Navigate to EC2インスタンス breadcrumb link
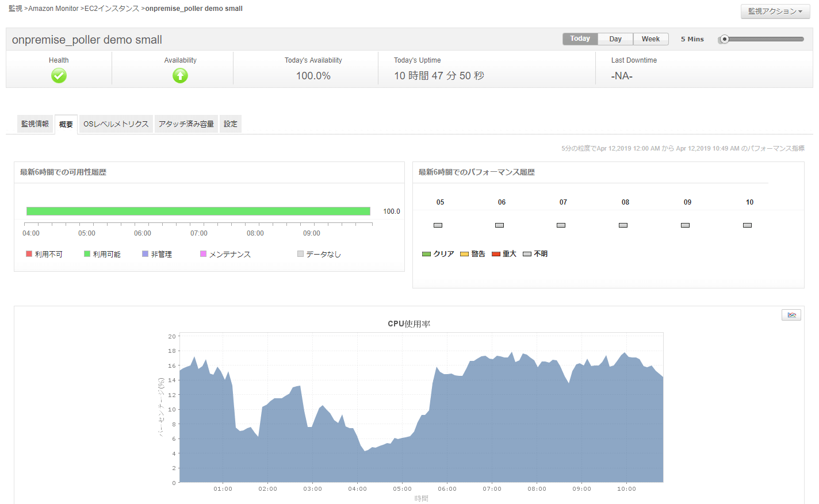This screenshot has height=504, width=819. 112,9
